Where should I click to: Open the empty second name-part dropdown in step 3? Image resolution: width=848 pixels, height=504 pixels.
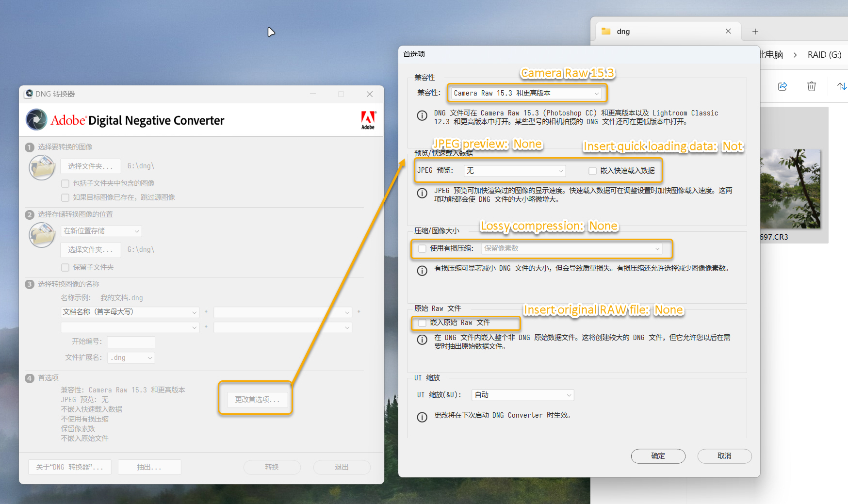(283, 312)
